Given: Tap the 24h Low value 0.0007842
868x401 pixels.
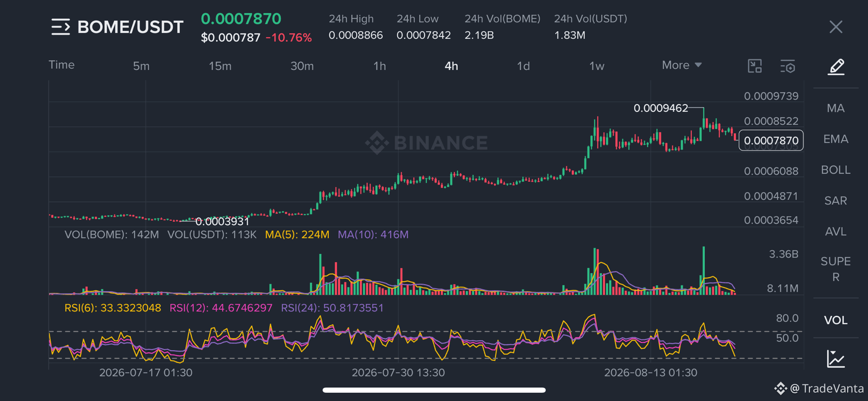Looking at the screenshot, I should [x=423, y=35].
